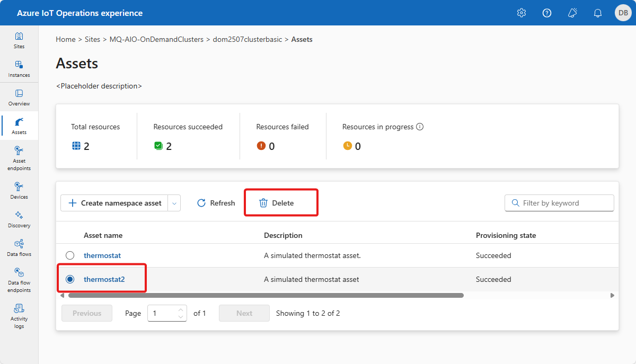
Task: Click the Azure IoT Operations experience title
Action: pos(79,13)
